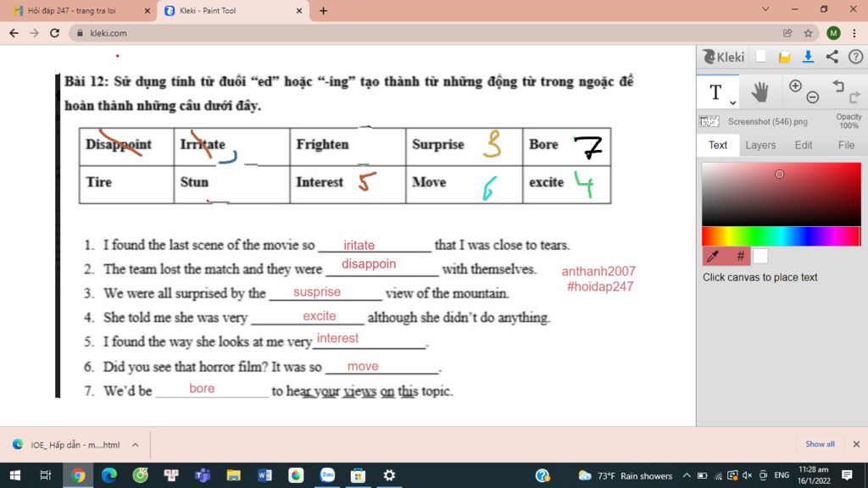Switch the ENG input language
Screen dimensions: 868x488
coord(781,475)
